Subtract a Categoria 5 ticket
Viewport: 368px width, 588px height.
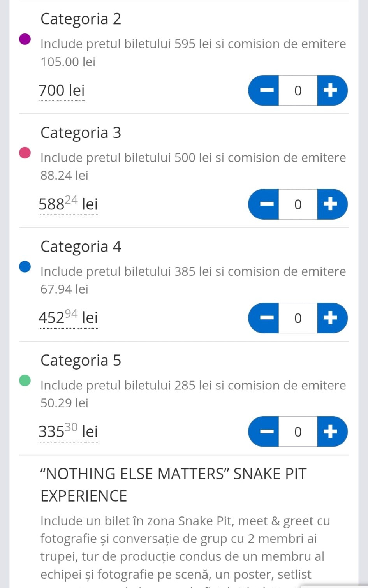(x=265, y=432)
